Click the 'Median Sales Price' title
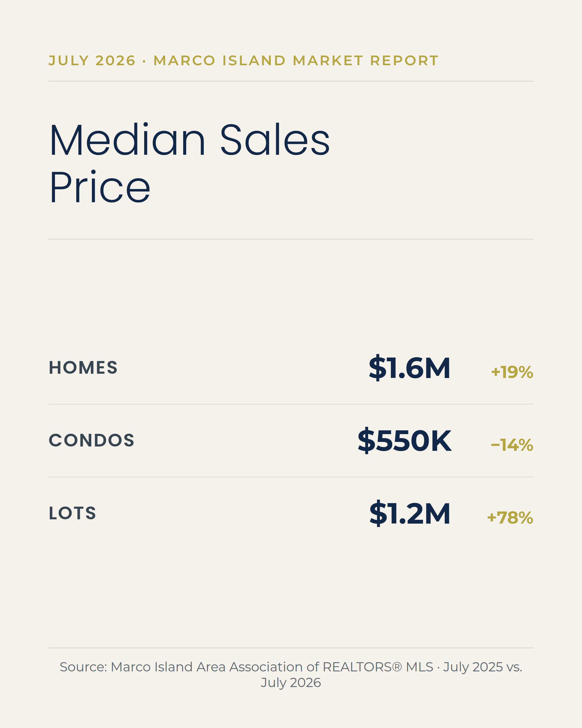 coord(189,163)
